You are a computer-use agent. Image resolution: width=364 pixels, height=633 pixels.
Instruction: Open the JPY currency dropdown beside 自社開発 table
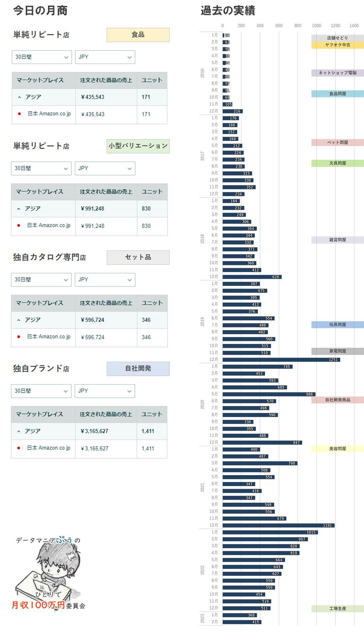pos(105,391)
